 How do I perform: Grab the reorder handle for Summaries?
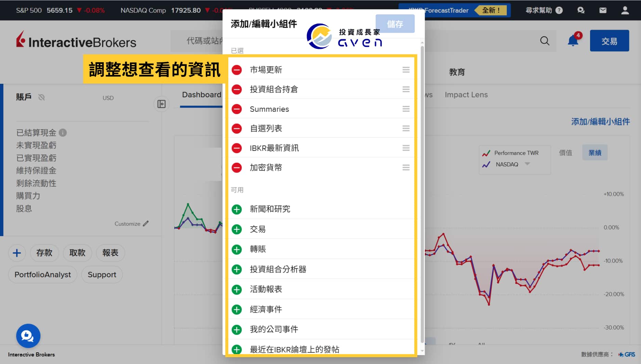click(x=406, y=109)
